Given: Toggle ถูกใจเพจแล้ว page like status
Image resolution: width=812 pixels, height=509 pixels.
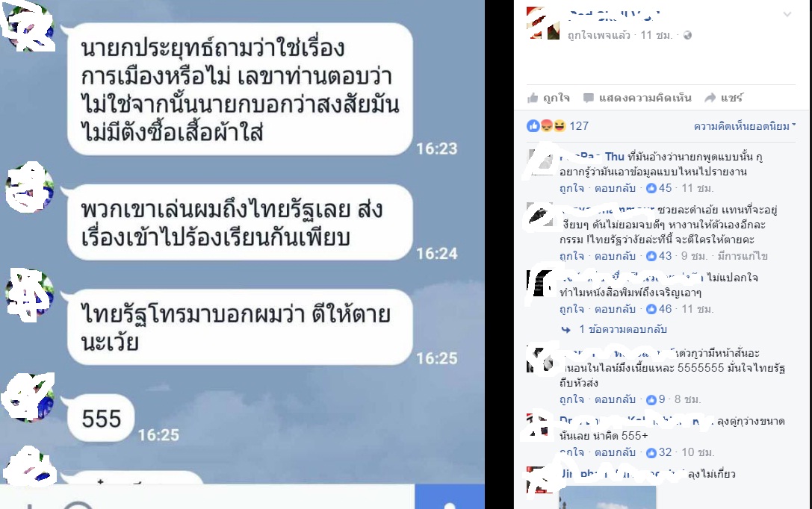Looking at the screenshot, I should pyautogui.click(x=598, y=35).
